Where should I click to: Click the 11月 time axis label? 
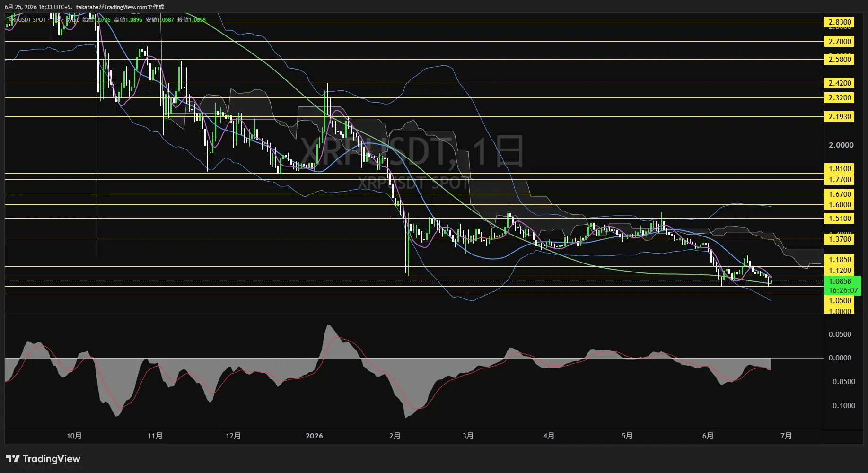tap(155, 436)
